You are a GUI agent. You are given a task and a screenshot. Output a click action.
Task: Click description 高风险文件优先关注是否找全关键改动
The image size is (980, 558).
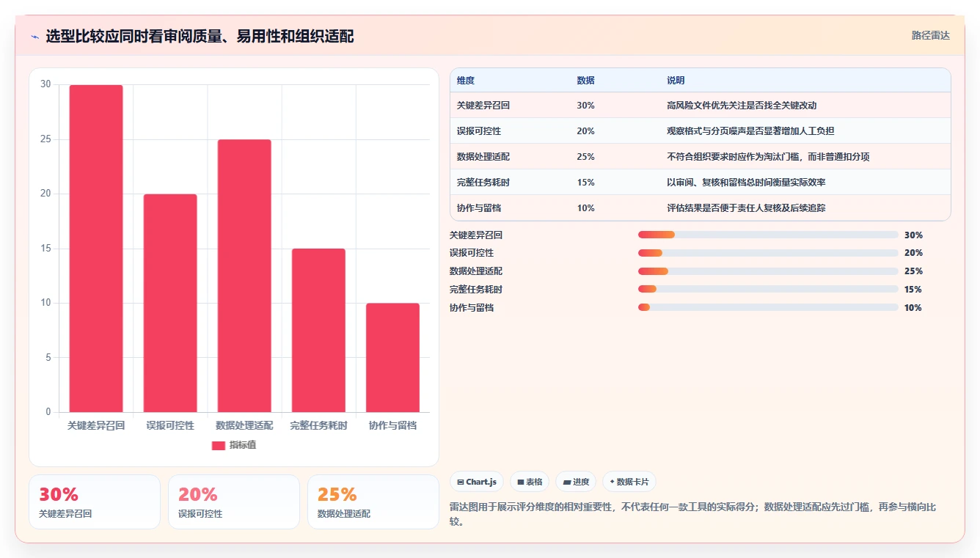[742, 106]
